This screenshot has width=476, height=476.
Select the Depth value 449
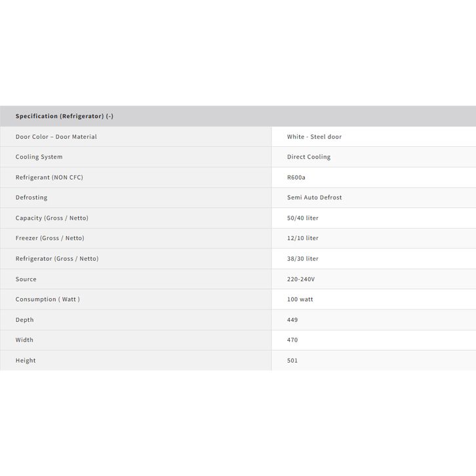292,320
